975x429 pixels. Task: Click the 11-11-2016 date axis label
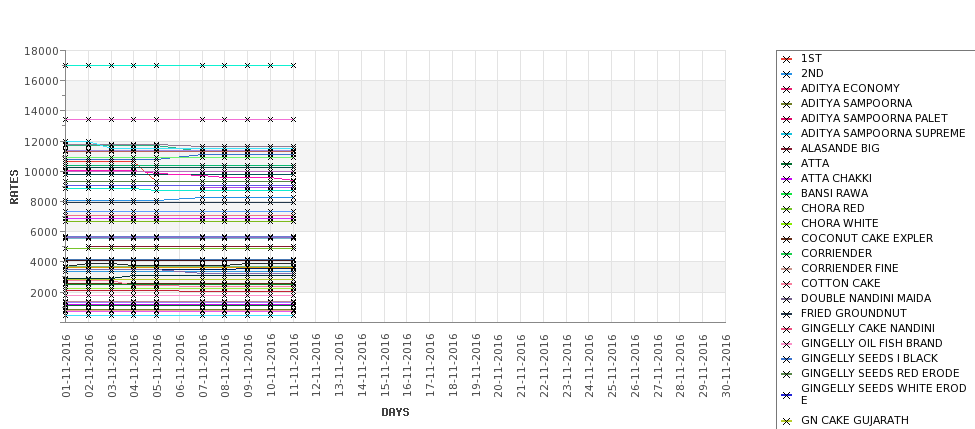coord(294,365)
